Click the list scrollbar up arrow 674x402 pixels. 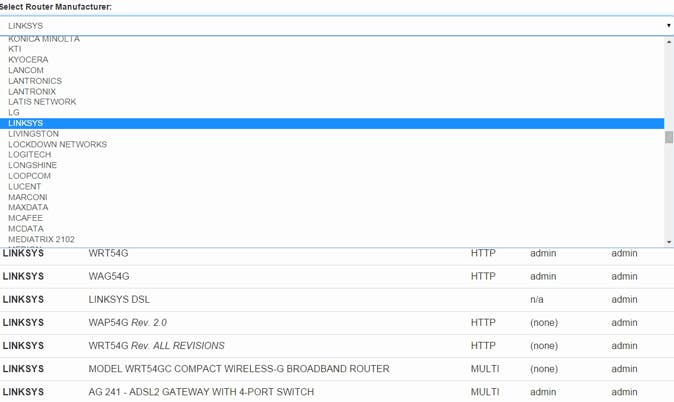tap(669, 42)
